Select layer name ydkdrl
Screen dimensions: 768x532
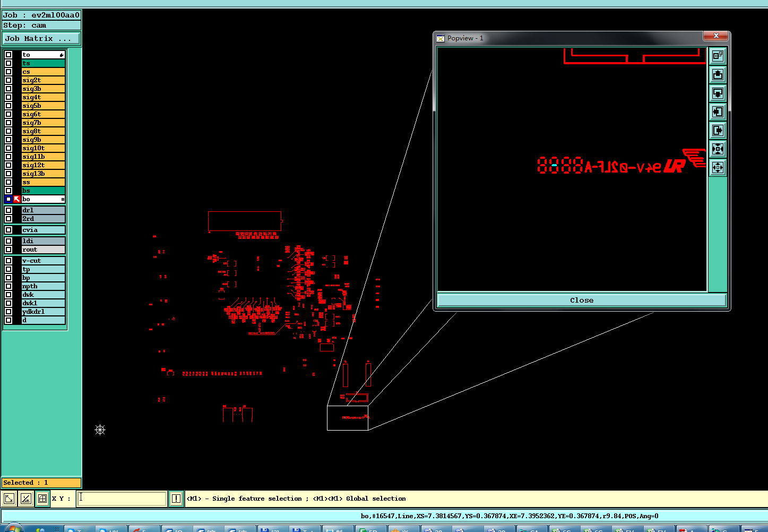[x=43, y=312]
